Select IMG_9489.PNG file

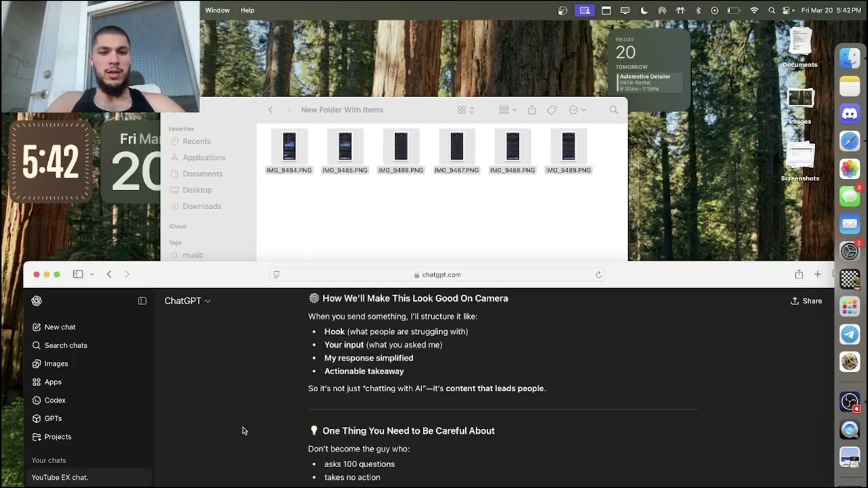(568, 152)
